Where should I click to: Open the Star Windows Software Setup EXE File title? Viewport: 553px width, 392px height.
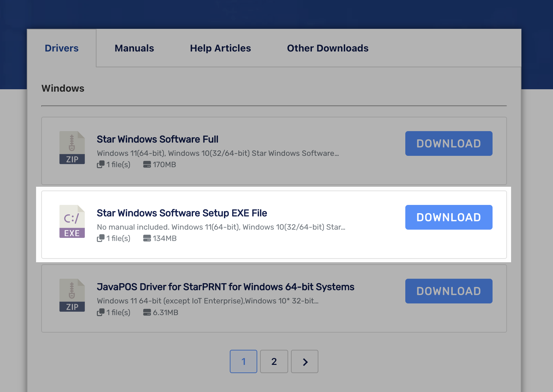click(182, 213)
